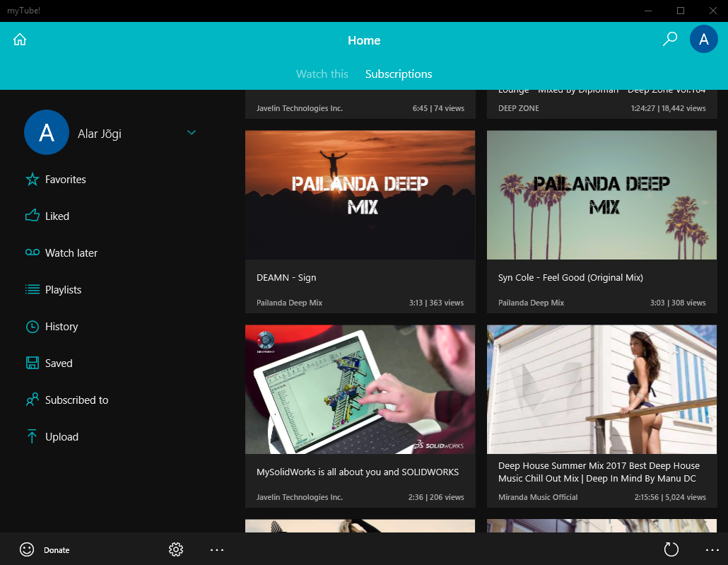The height and width of the screenshot is (565, 728).
Task: Open Syn Cole Feel Good thumbnail
Action: tap(601, 194)
